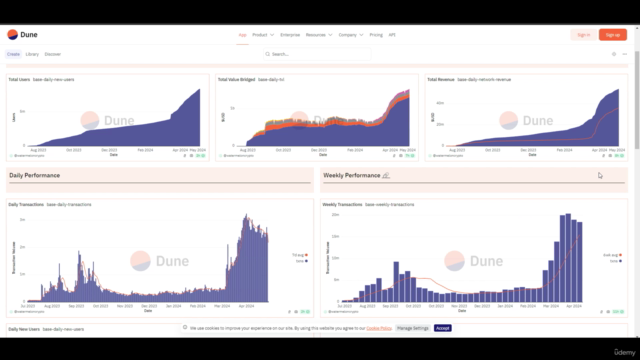This screenshot has height=360, width=640.
Task: Click link icon under Total Revenue chart
Action: point(604,156)
